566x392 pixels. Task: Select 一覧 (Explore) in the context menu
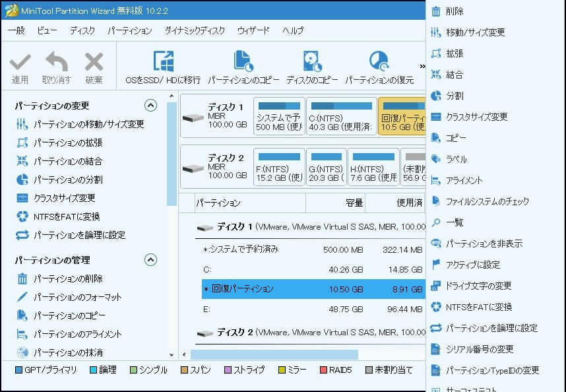tap(447, 222)
